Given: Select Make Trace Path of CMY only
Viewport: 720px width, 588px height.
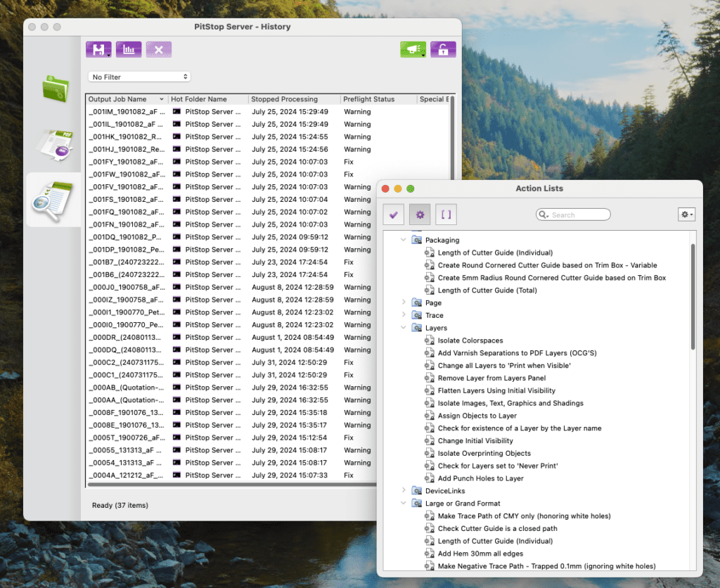Looking at the screenshot, I should tap(524, 516).
